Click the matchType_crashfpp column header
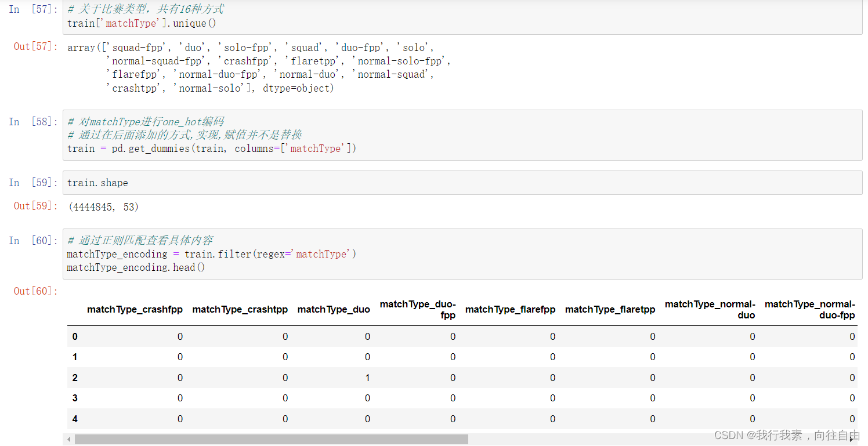The width and height of the screenshot is (868, 446). [135, 310]
